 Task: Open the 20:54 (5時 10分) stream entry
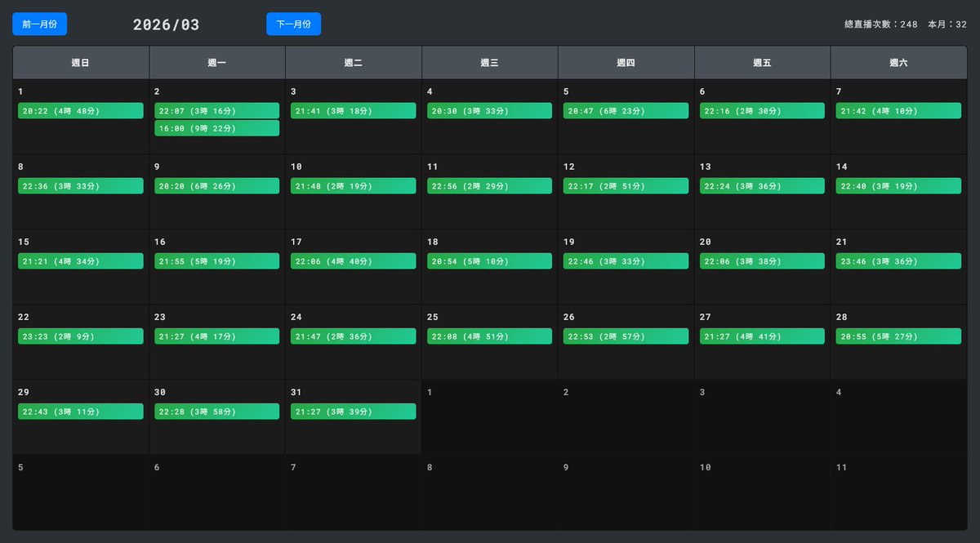point(490,261)
